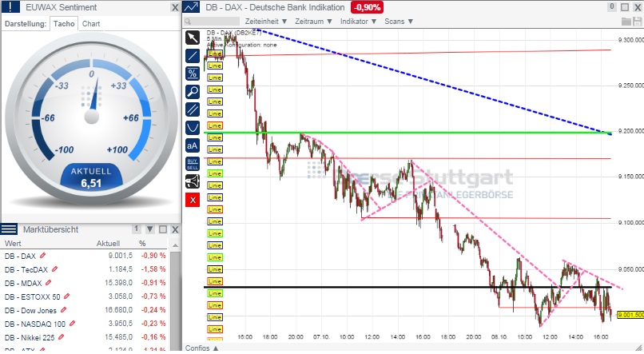
Task: Click the folder icon to load chart config
Action: tap(626, 22)
